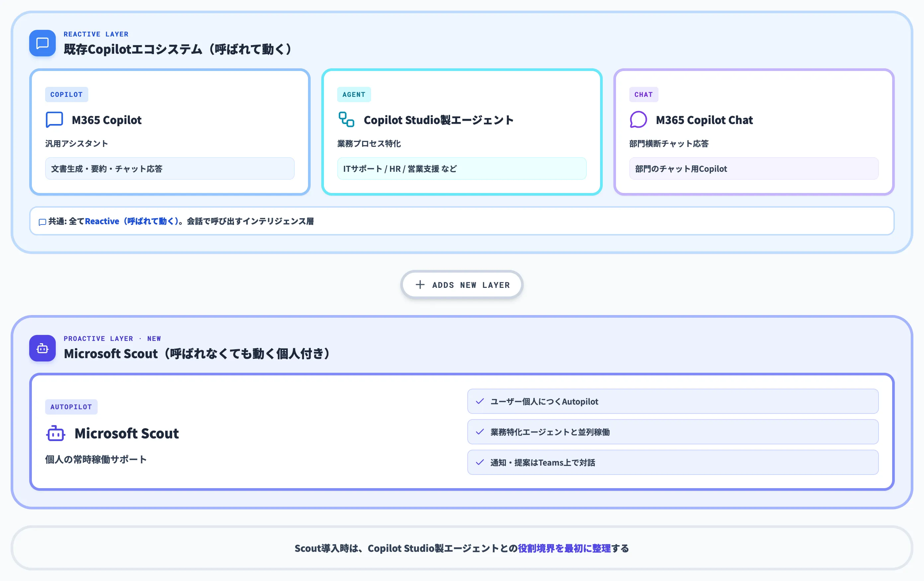The image size is (924, 581).
Task: Click the 部門のチャット用Copilot box
Action: (x=754, y=168)
